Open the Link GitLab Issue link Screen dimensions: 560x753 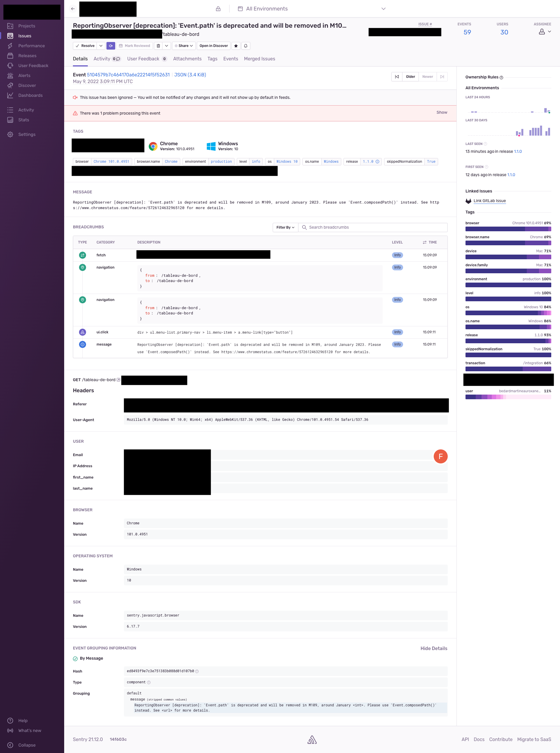click(489, 201)
